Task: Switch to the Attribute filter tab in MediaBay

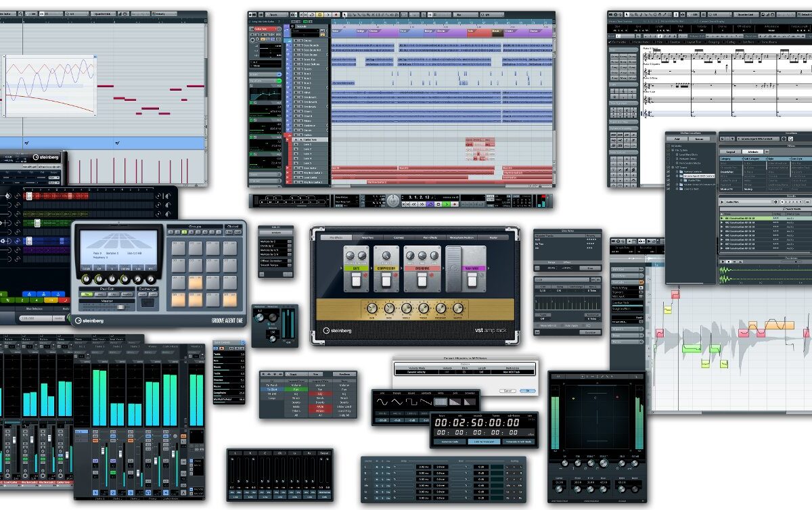Action: click(753, 152)
